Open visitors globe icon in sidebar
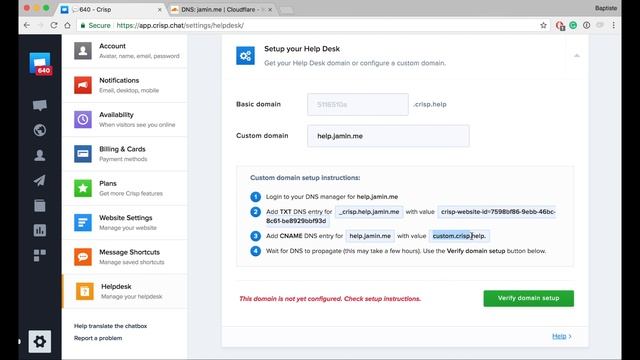Screen dimensions: 640x360 tap(40, 130)
